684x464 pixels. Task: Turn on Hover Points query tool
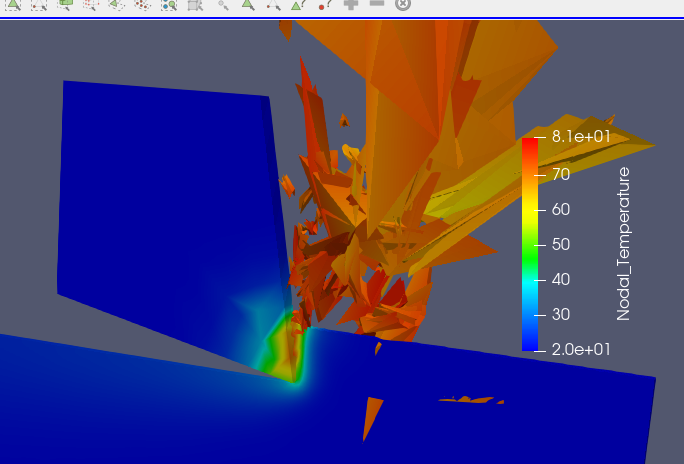coord(325,5)
